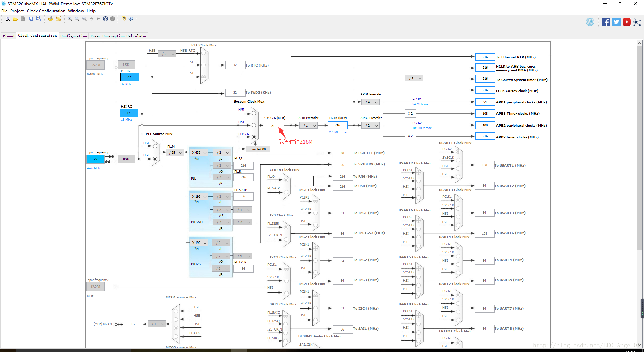Open the PLLI2S X 192 multiplier dropdown
Viewport: 644px width, 352px height.
[199, 243]
